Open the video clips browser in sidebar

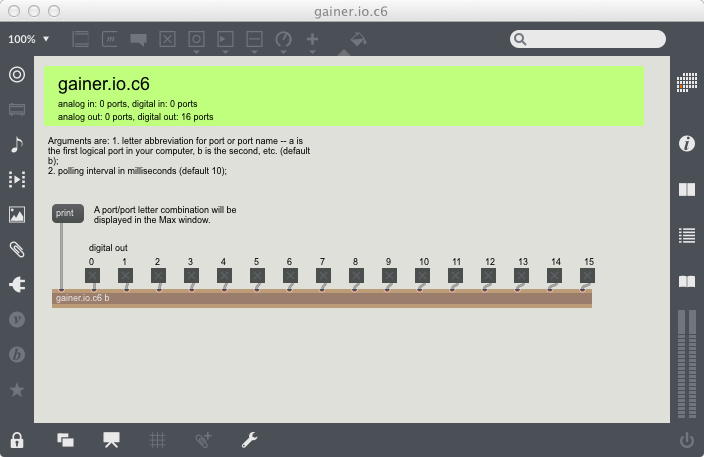coord(17,180)
